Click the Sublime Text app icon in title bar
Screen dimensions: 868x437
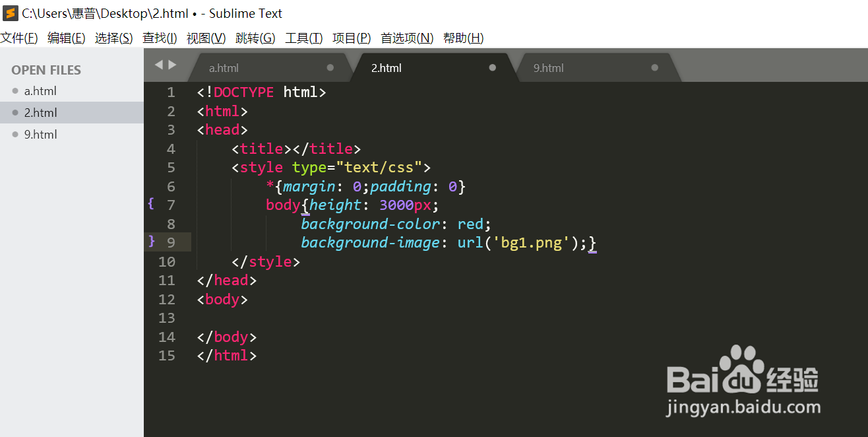pyautogui.click(x=11, y=13)
